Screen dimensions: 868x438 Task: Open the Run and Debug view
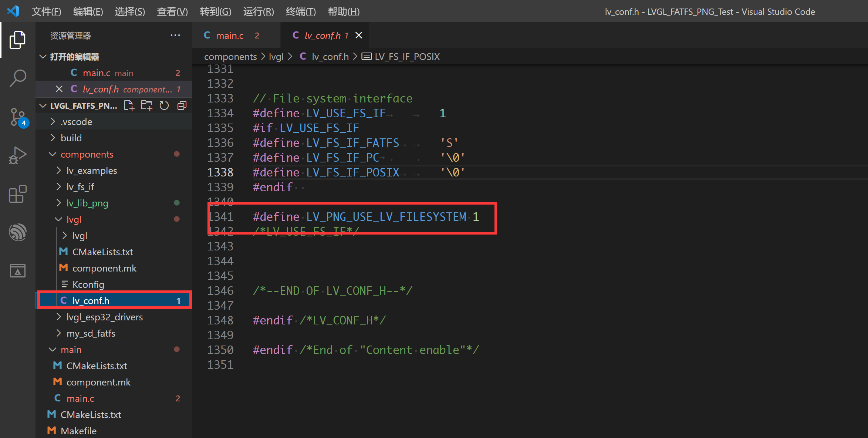point(17,155)
